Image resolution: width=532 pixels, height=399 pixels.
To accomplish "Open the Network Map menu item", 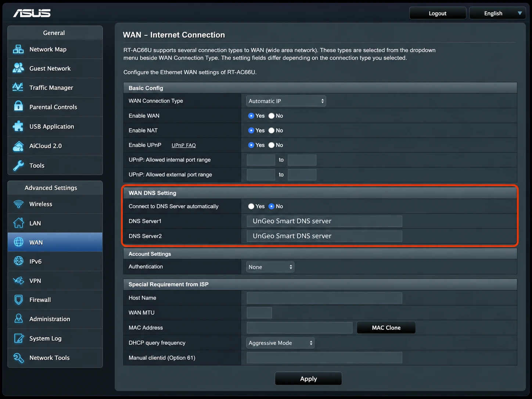I will tap(55, 49).
